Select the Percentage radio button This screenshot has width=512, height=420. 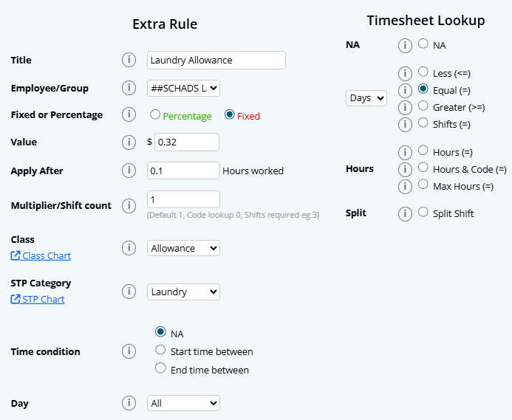pyautogui.click(x=155, y=115)
